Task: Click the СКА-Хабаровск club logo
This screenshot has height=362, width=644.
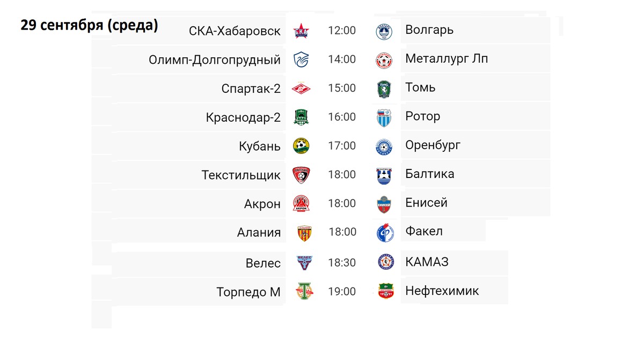Action: click(x=301, y=32)
